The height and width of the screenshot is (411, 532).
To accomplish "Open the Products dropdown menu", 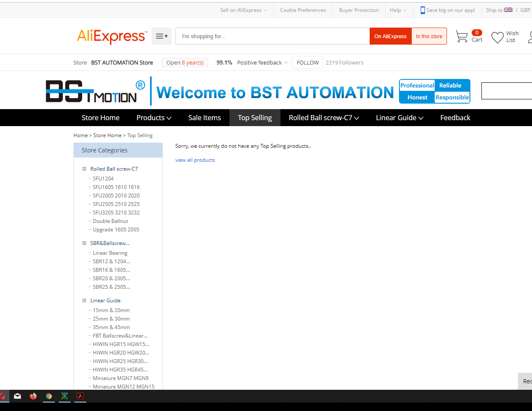I will point(154,118).
